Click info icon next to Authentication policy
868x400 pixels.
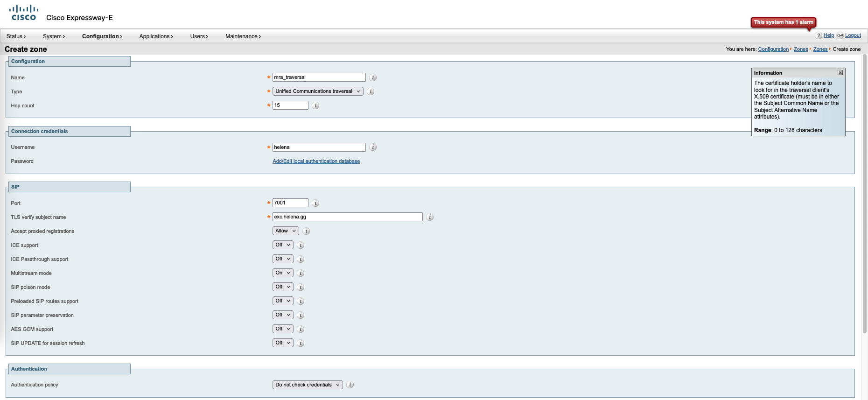pyautogui.click(x=350, y=385)
